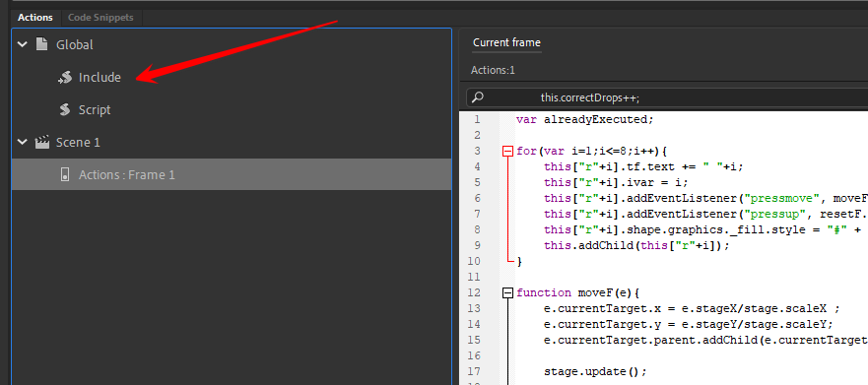
Task: Click the ivar = i code line
Action: (x=616, y=182)
